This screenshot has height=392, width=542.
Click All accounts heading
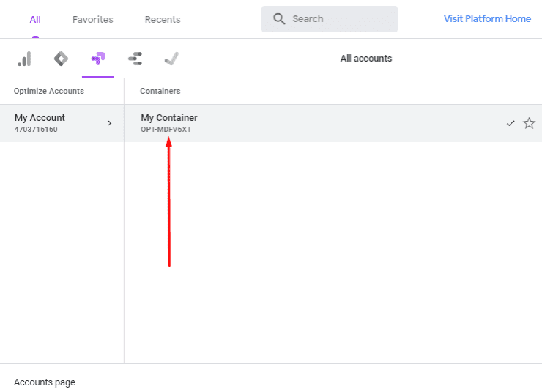tap(366, 59)
